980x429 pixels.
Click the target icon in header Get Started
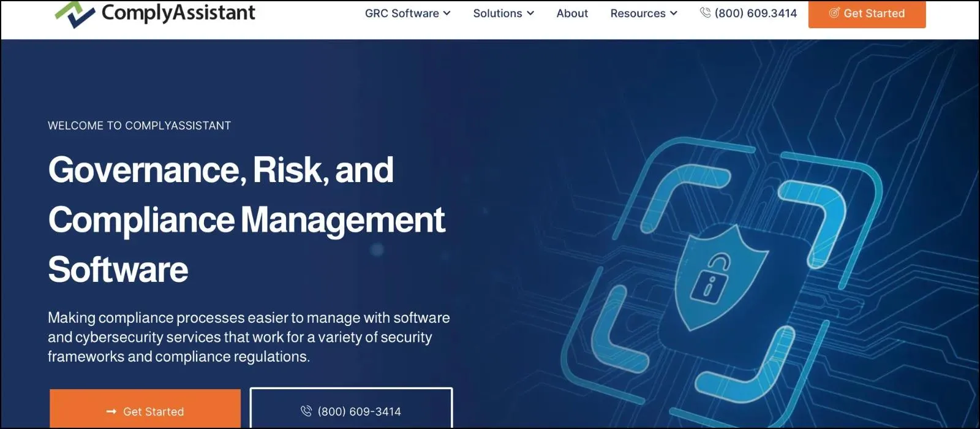(x=834, y=13)
